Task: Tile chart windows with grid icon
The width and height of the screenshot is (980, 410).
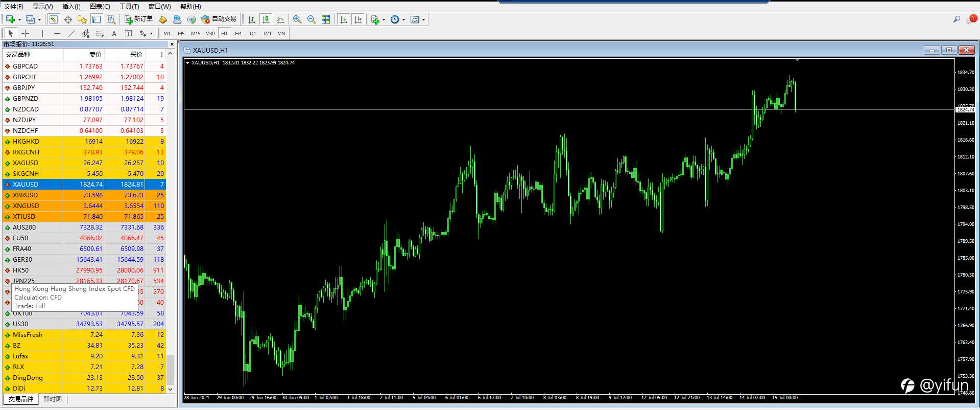Action: click(x=326, y=19)
